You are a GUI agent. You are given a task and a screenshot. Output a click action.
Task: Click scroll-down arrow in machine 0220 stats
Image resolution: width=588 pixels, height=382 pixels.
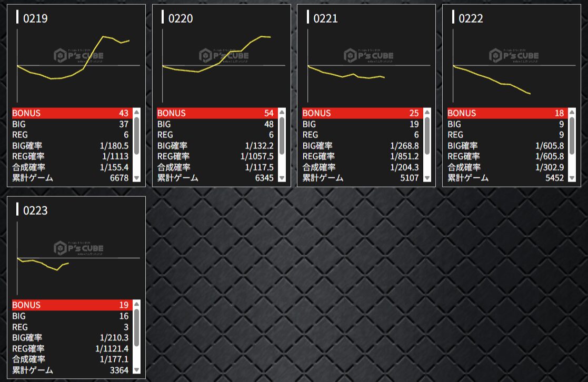pos(282,178)
